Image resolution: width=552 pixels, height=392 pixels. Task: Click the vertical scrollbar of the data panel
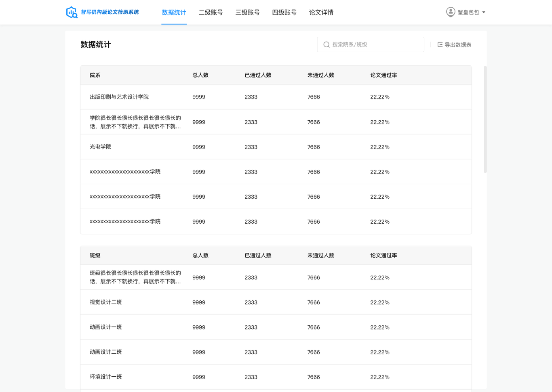(x=485, y=119)
